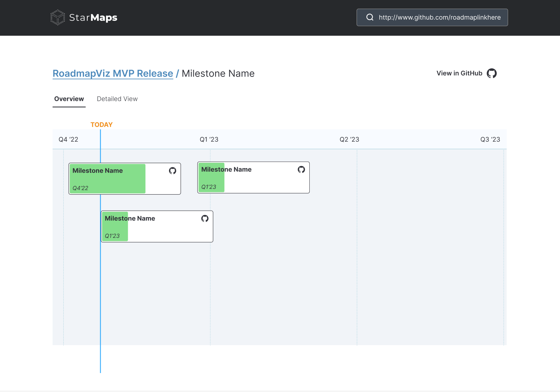Click the GitHub icon on the lower Q1'23 milestone
Image resolution: width=560 pixels, height=392 pixels.
click(x=204, y=218)
